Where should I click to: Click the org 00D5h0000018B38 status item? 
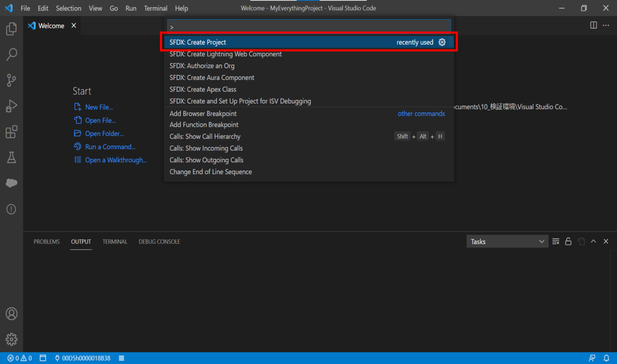coord(82,358)
